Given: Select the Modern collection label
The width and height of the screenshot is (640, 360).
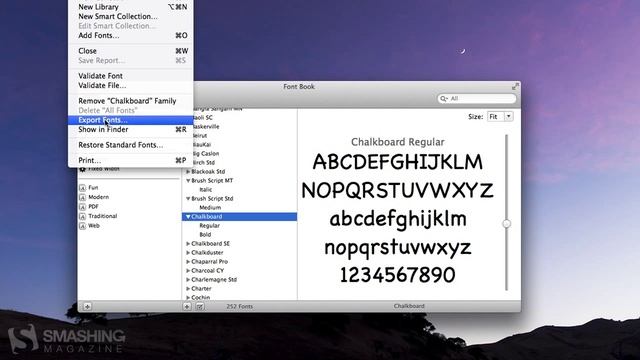Looking at the screenshot, I should pyautogui.click(x=98, y=197).
